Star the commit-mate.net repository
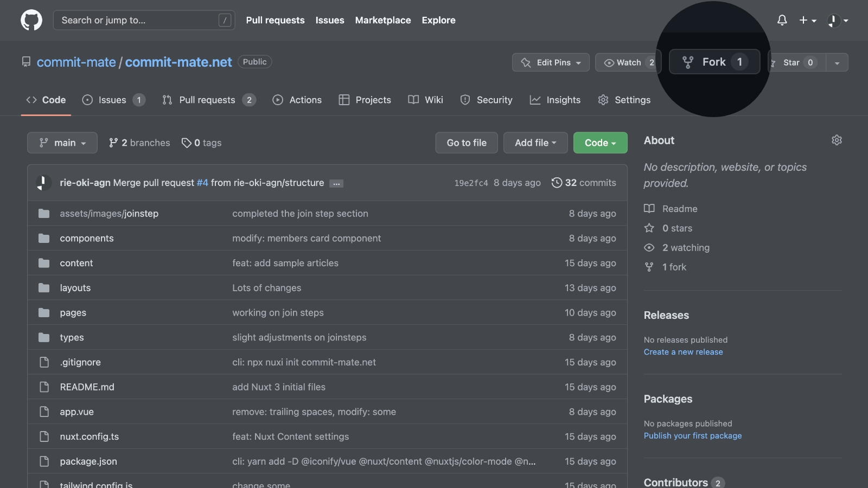Viewport: 868px width, 488px height. pyautogui.click(x=792, y=63)
